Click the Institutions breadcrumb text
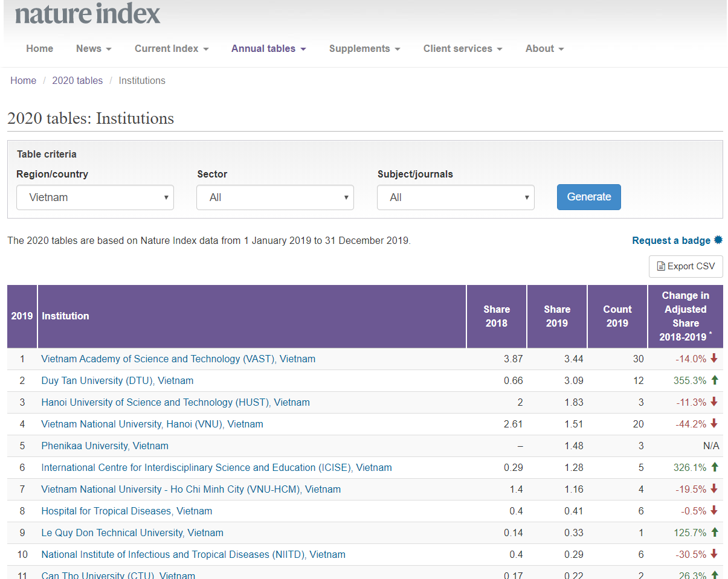 142,80
